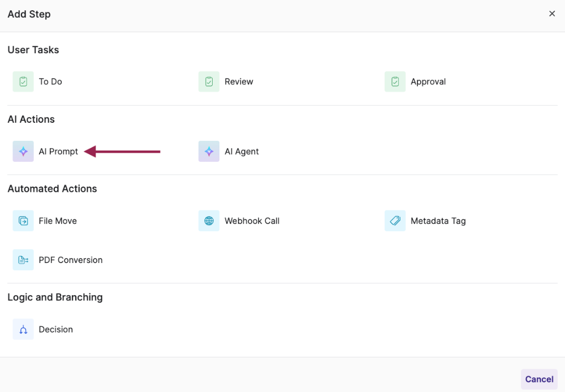Select the Decision label
The image size is (565, 392).
point(56,329)
